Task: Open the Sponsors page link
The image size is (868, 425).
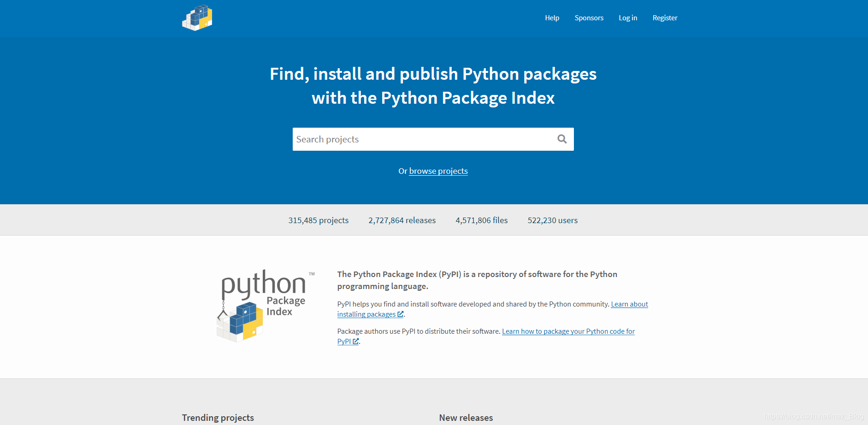Action: (589, 18)
